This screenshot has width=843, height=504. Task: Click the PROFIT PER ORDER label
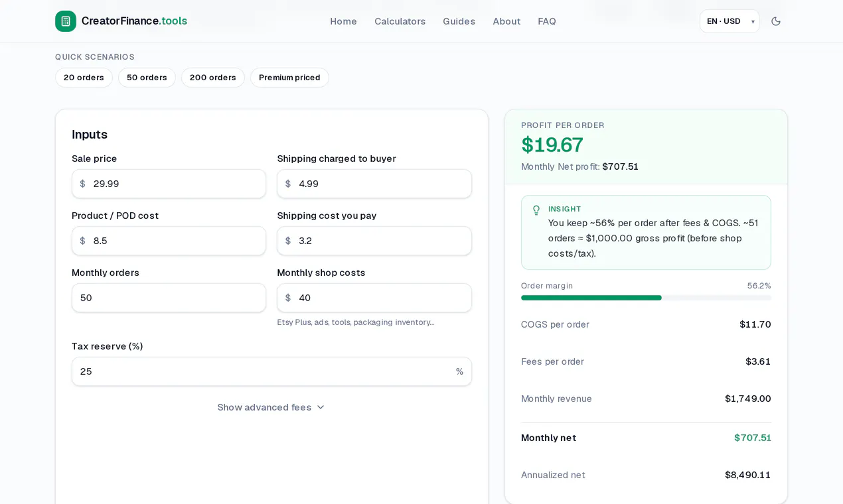(563, 125)
